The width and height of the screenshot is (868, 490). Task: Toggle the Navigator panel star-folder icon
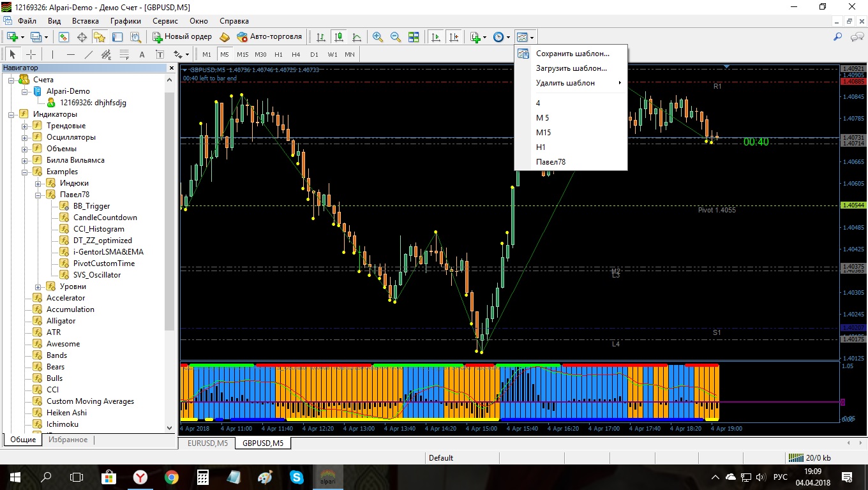(x=100, y=37)
